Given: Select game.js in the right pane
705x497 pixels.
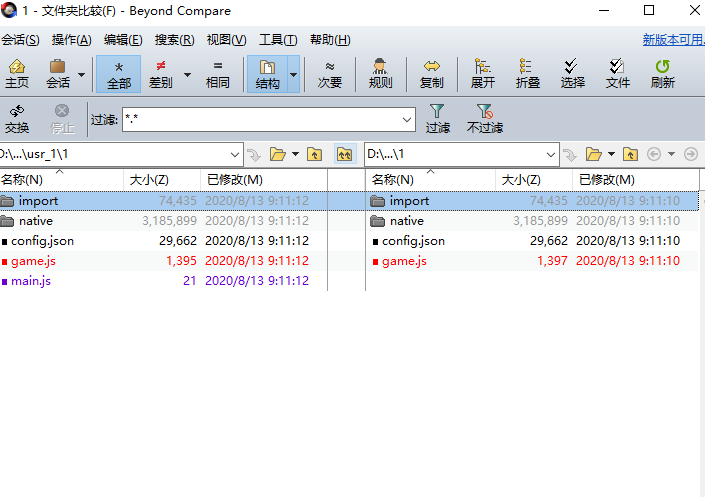Looking at the screenshot, I should pyautogui.click(x=533, y=261).
